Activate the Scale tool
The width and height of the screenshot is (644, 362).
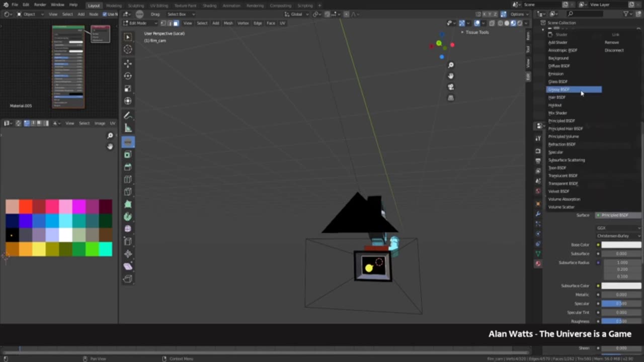click(x=128, y=88)
